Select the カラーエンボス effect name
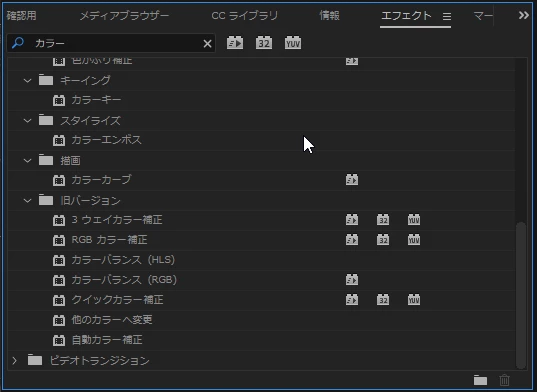 tap(107, 140)
